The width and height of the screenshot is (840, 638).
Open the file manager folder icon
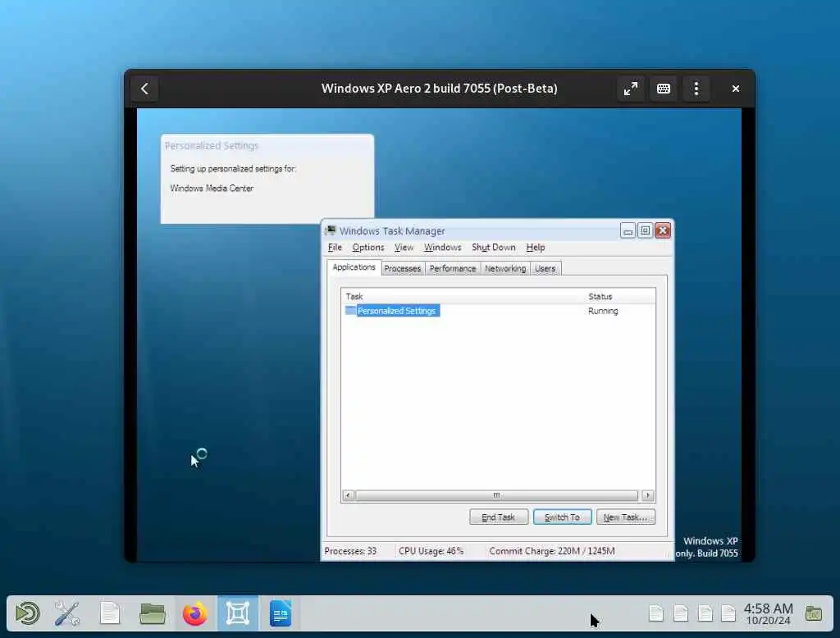152,613
